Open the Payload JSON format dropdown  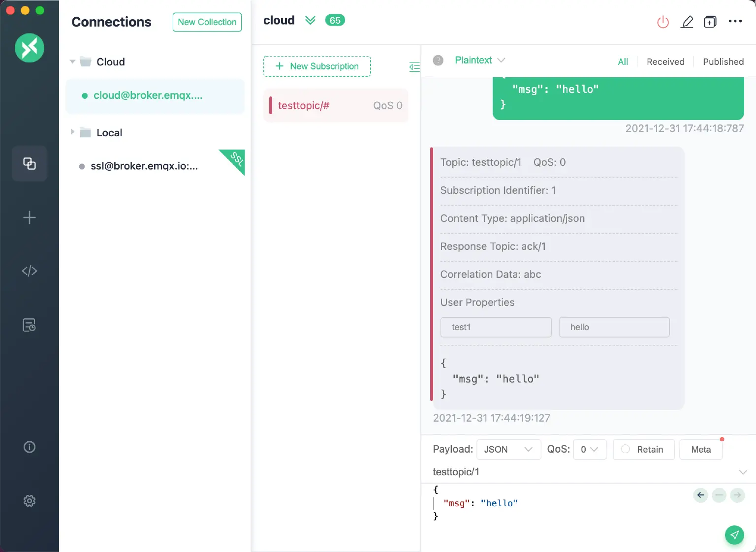click(x=508, y=449)
